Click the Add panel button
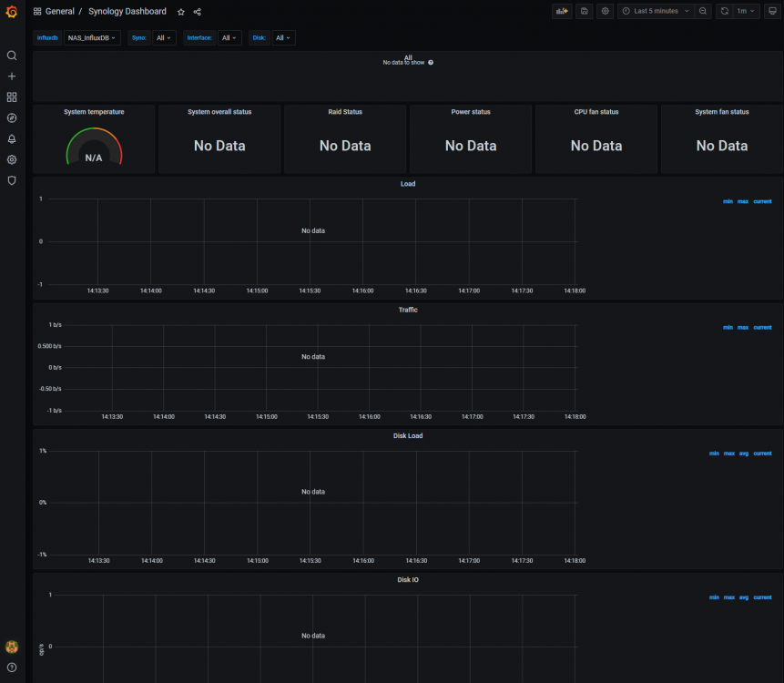Screen dimensions: 784x683 561,11
